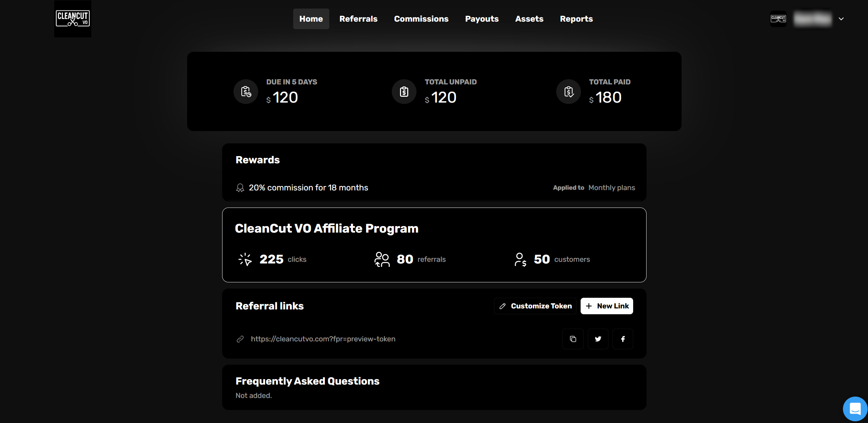Click the rewards badge icon beside commission text
868x423 pixels.
[x=240, y=188]
